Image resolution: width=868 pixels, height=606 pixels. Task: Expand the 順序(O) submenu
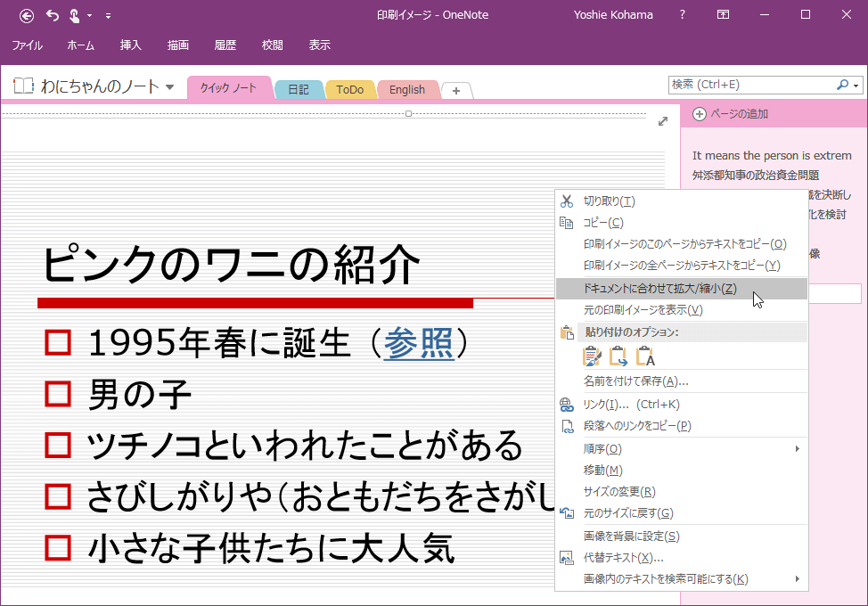(x=681, y=449)
